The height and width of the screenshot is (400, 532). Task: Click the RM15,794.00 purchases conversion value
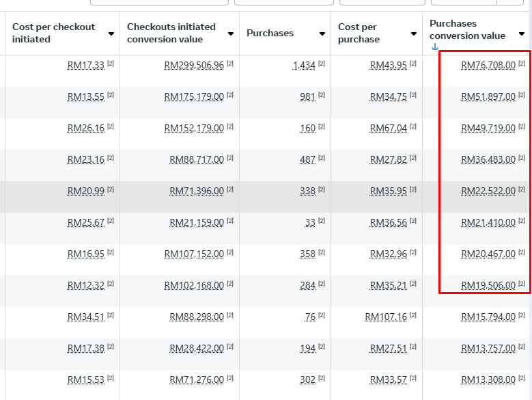(488, 317)
